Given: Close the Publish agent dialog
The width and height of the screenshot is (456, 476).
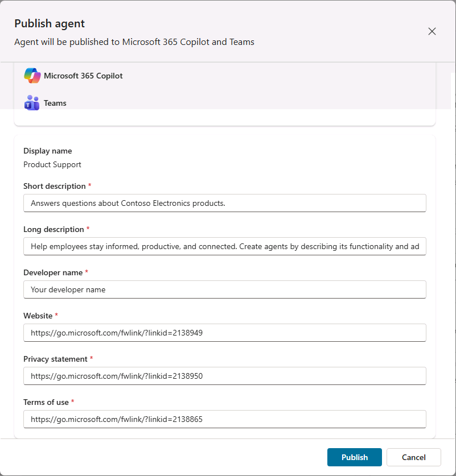Looking at the screenshot, I should click(432, 31).
